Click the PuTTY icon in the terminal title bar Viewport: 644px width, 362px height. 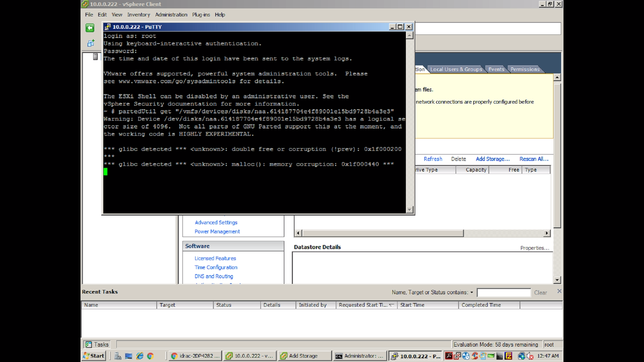pyautogui.click(x=108, y=27)
